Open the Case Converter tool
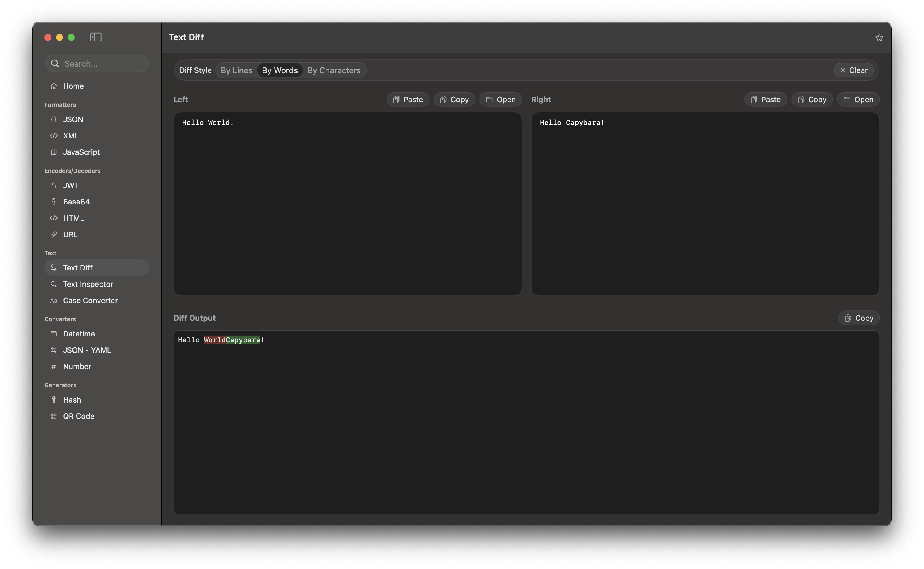 [90, 300]
